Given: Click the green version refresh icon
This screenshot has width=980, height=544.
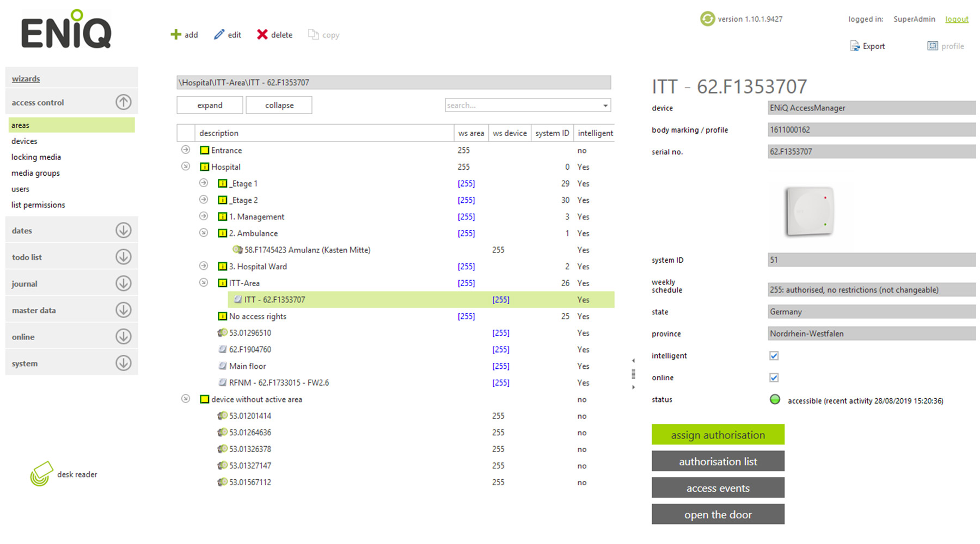Looking at the screenshot, I should pos(707,19).
